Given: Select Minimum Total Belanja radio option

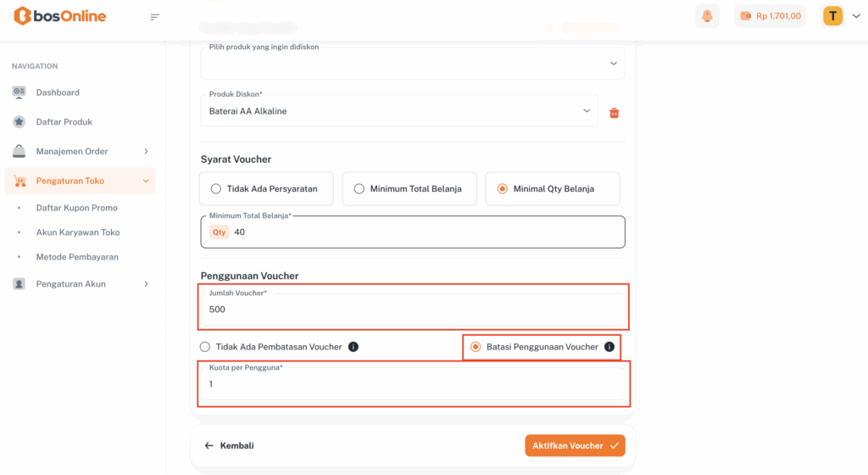Looking at the screenshot, I should [359, 189].
